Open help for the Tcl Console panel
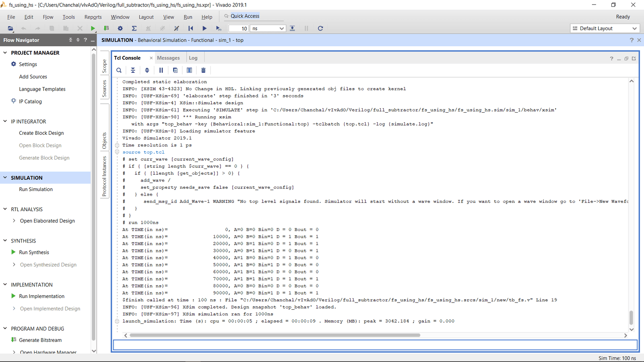644x362 pixels. click(611, 58)
